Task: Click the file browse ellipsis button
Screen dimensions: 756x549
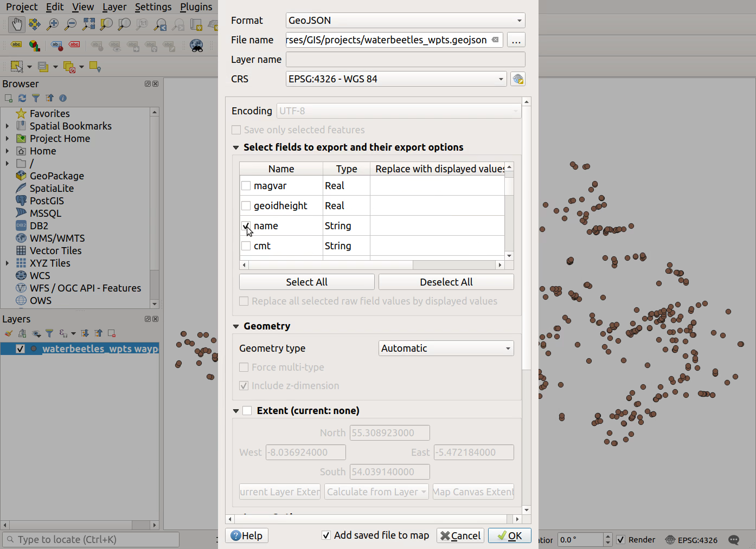Action: 516,40
